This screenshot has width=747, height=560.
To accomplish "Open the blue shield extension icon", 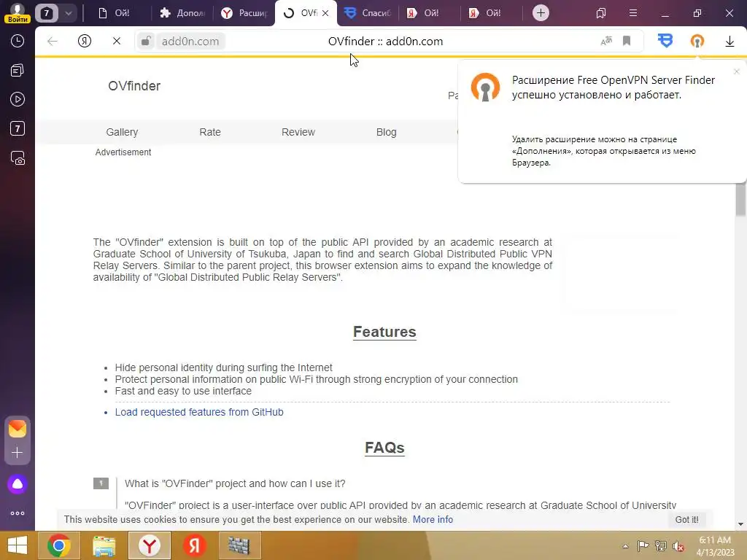I will pos(665,41).
